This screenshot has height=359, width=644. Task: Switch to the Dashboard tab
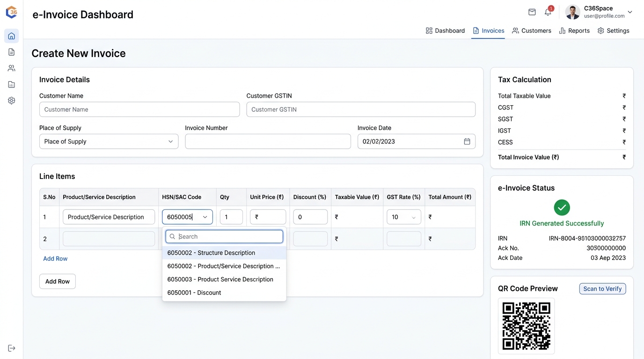pyautogui.click(x=445, y=31)
